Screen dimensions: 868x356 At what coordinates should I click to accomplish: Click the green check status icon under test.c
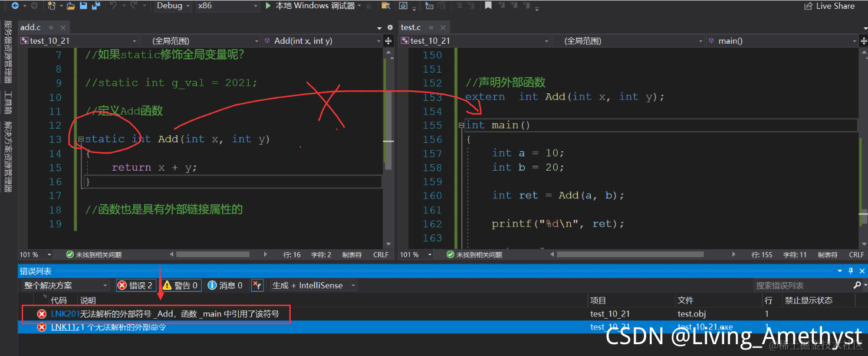(x=451, y=255)
